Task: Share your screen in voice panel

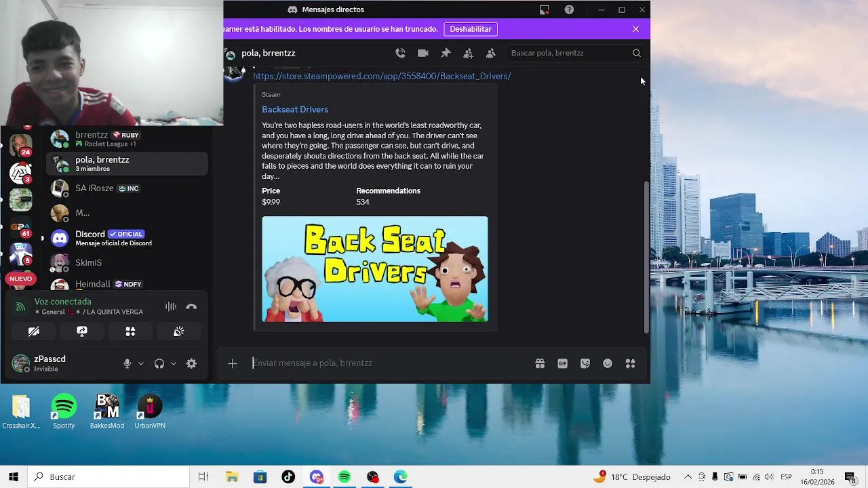Action: pos(82,331)
